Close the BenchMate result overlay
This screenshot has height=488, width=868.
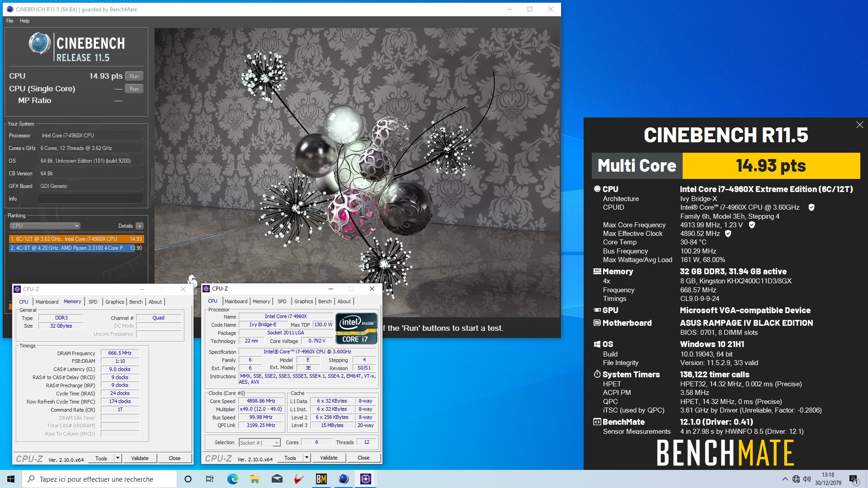(859, 125)
